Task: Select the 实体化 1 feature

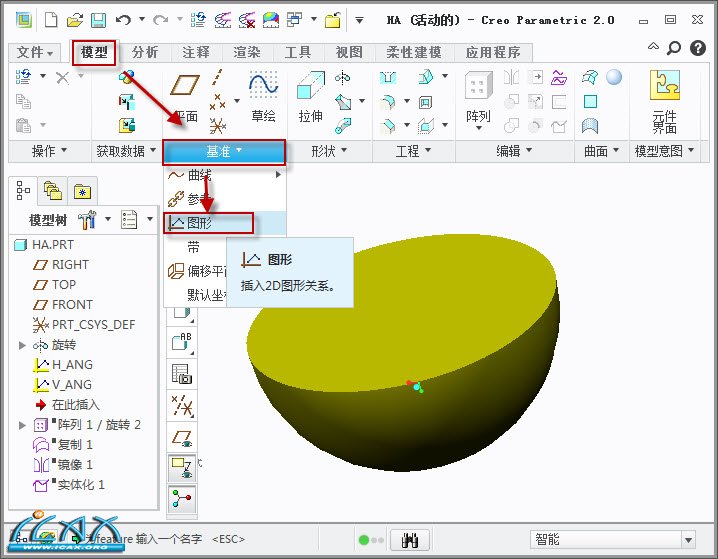Action: pyautogui.click(x=81, y=485)
